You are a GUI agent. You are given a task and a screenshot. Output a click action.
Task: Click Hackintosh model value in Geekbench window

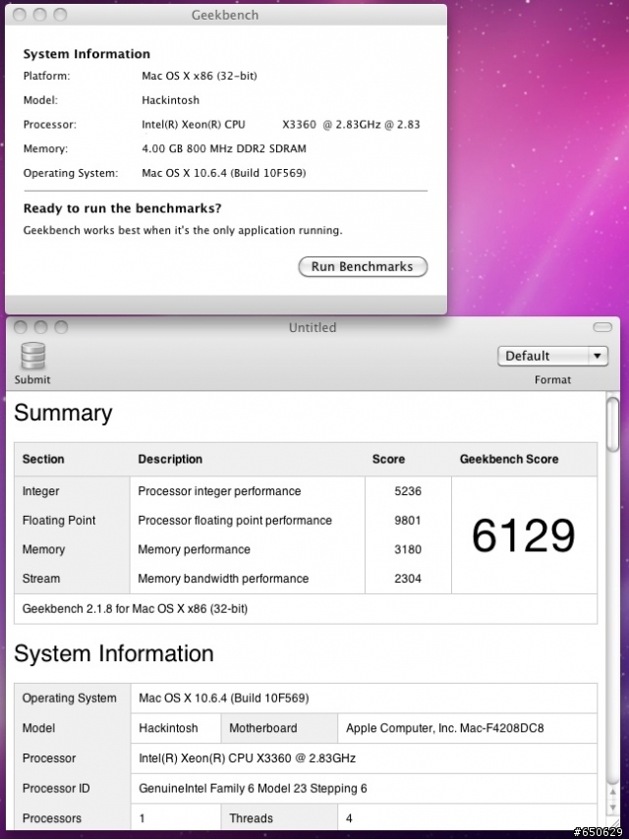click(170, 100)
